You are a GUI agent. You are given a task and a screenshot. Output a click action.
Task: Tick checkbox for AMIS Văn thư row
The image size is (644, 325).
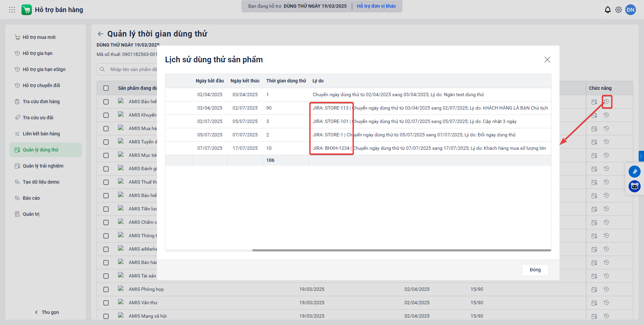click(x=106, y=303)
